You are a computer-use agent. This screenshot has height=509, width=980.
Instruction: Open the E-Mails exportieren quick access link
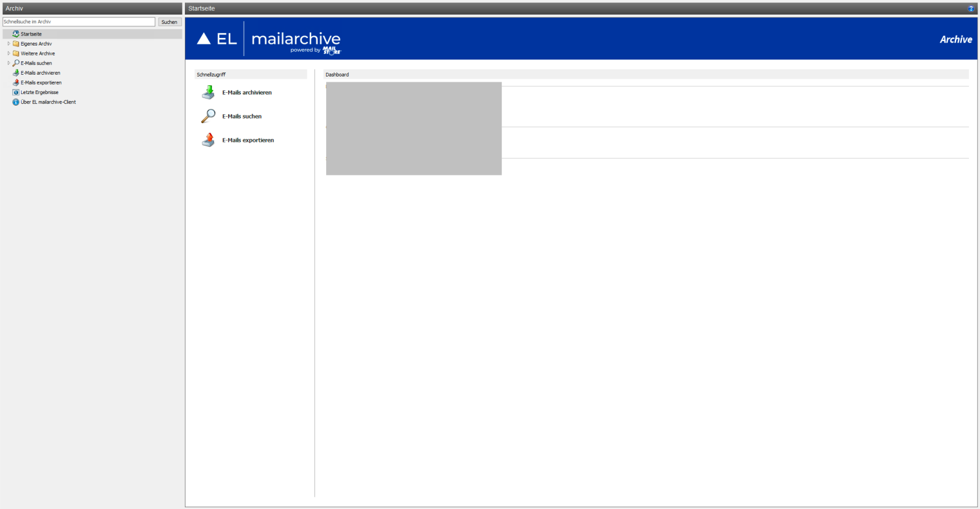pyautogui.click(x=248, y=141)
